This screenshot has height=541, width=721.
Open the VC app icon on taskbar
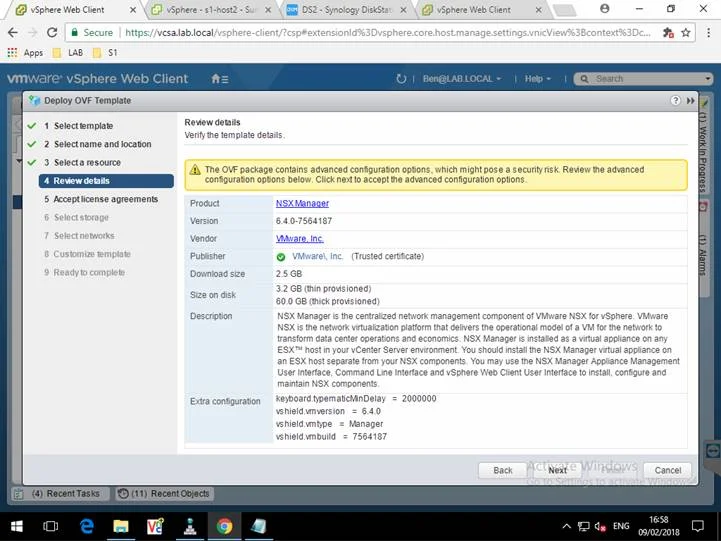point(155,526)
